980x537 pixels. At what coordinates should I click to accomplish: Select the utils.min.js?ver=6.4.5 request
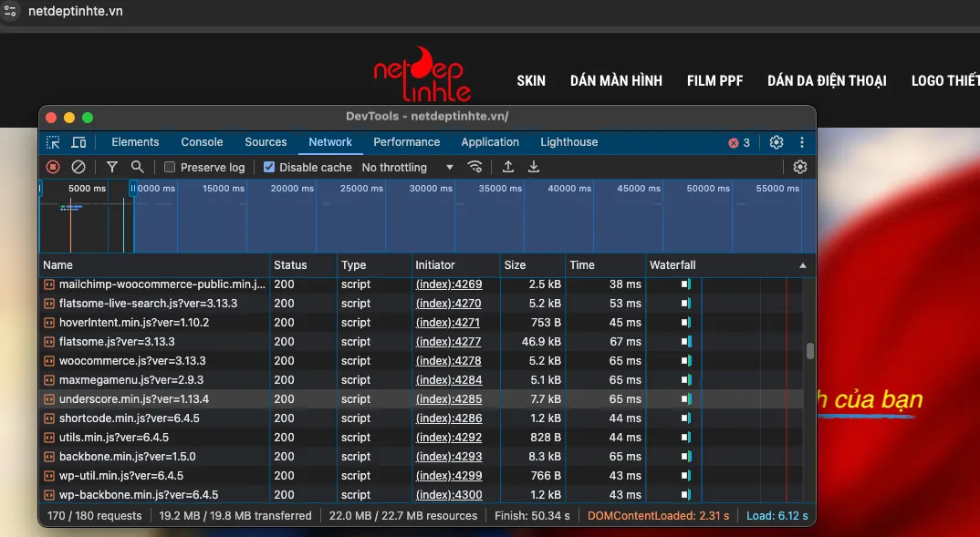[422, 437]
